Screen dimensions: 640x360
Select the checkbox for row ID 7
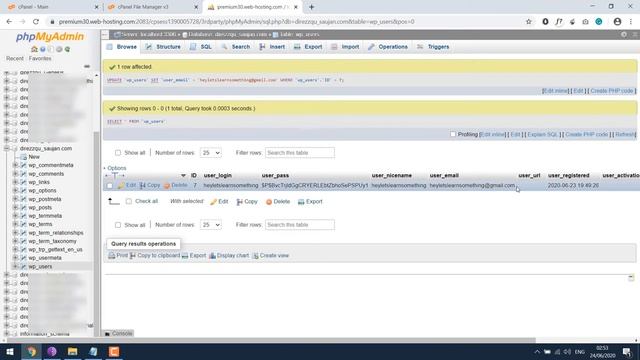coord(109,186)
